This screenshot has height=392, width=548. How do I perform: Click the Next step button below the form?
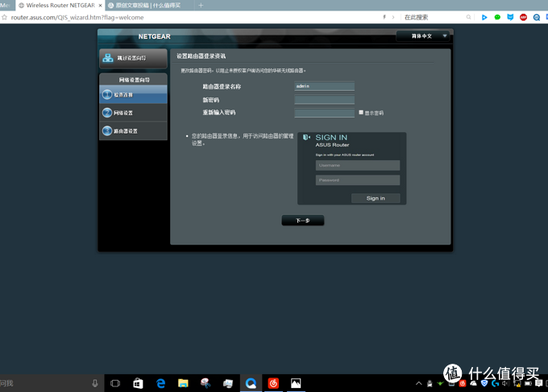[303, 221]
